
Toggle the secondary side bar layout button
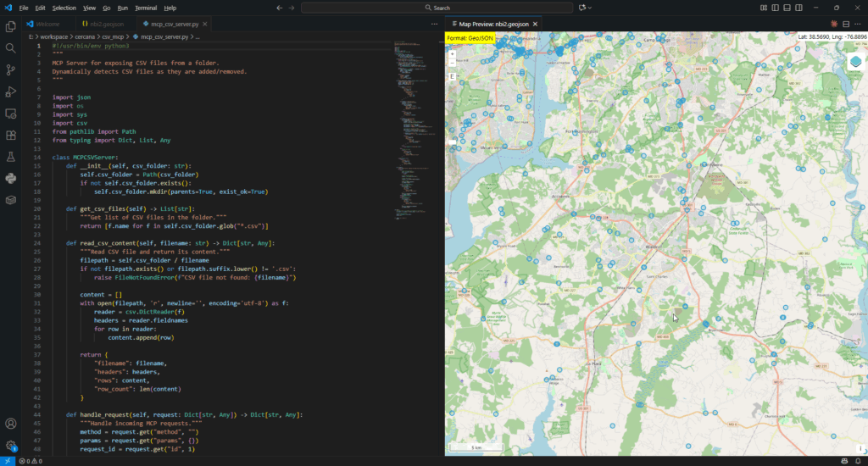pyautogui.click(x=798, y=8)
